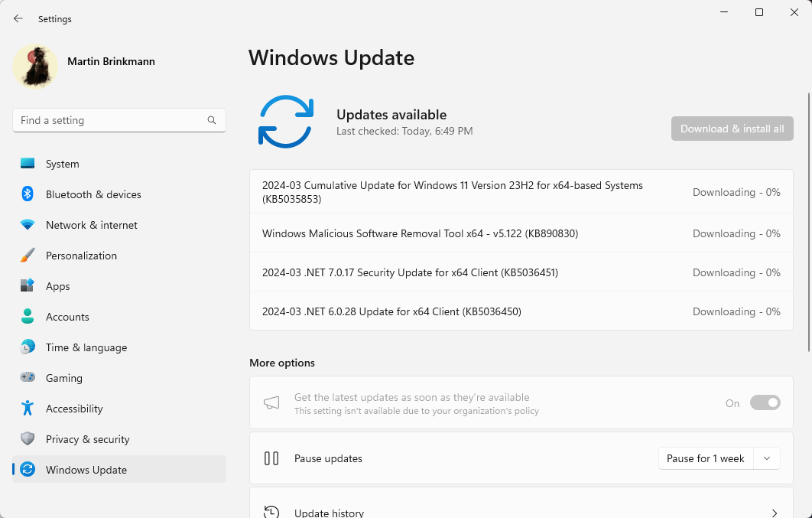This screenshot has width=812, height=518.
Task: Open Update history chevron
Action: 775,513
